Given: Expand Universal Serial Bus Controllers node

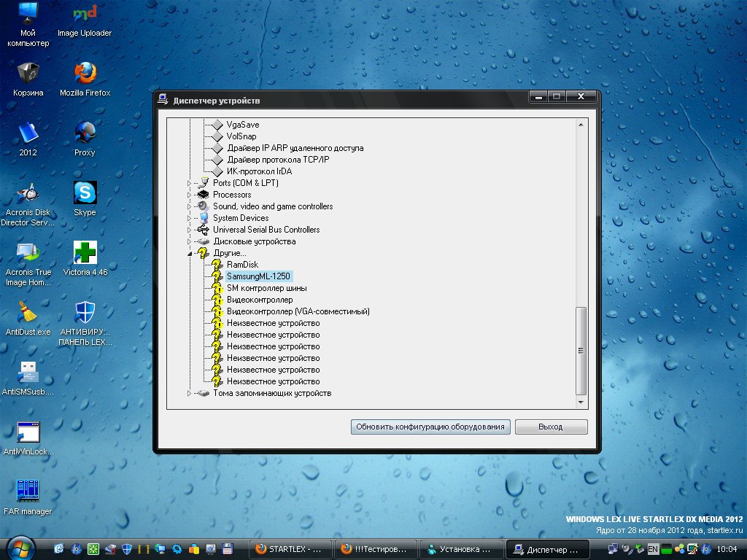Looking at the screenshot, I should click(190, 230).
